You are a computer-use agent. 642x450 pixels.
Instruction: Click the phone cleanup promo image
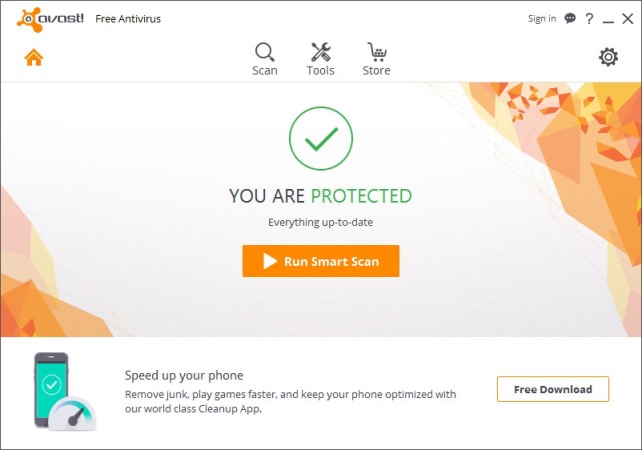click(65, 391)
